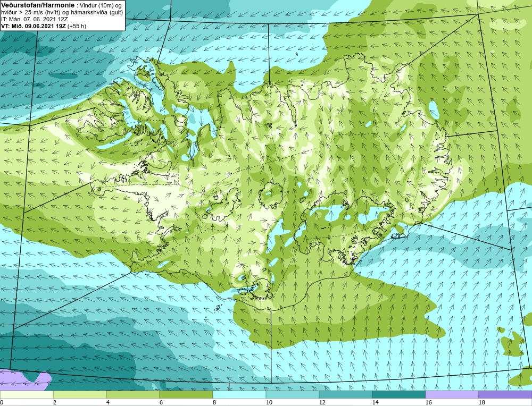Click the '(+55 h)' forecast offset text
532x406 pixels.
point(77,26)
